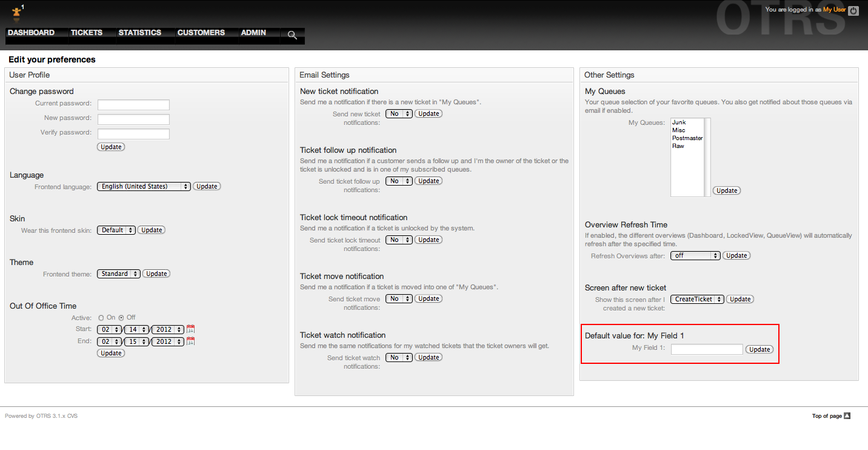This screenshot has width=868, height=450.
Task: Select the Out Of Office On radio
Action: tap(101, 318)
